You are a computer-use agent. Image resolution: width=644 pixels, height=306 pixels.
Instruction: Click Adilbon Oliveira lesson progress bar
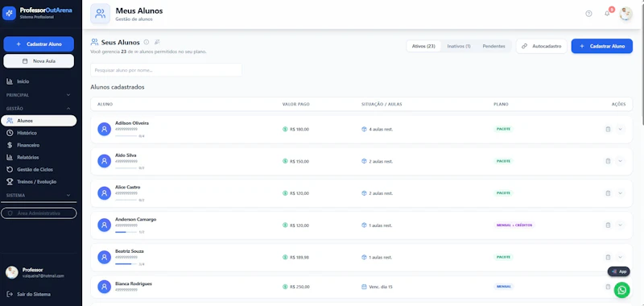coord(126,135)
